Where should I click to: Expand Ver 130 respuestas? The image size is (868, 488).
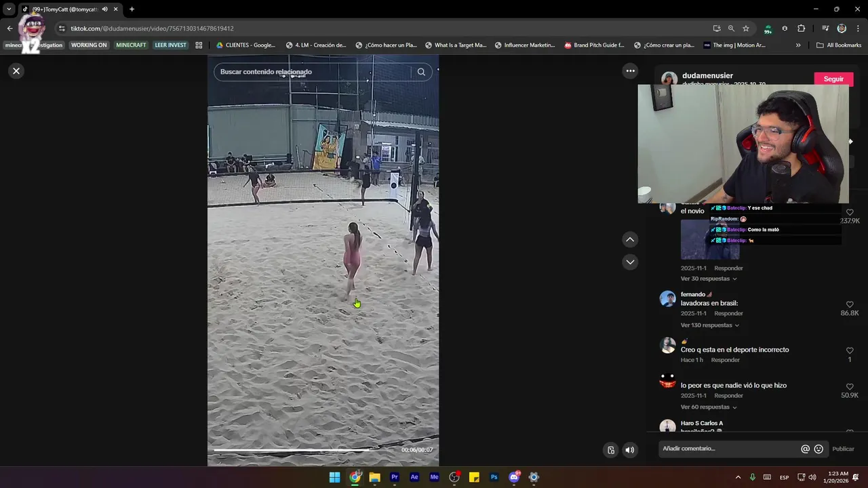coord(710,325)
